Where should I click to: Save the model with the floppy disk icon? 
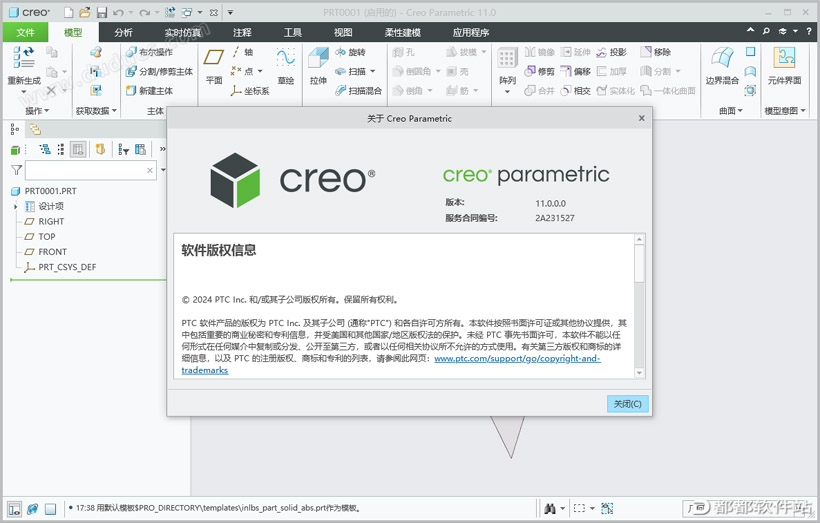pos(101,12)
